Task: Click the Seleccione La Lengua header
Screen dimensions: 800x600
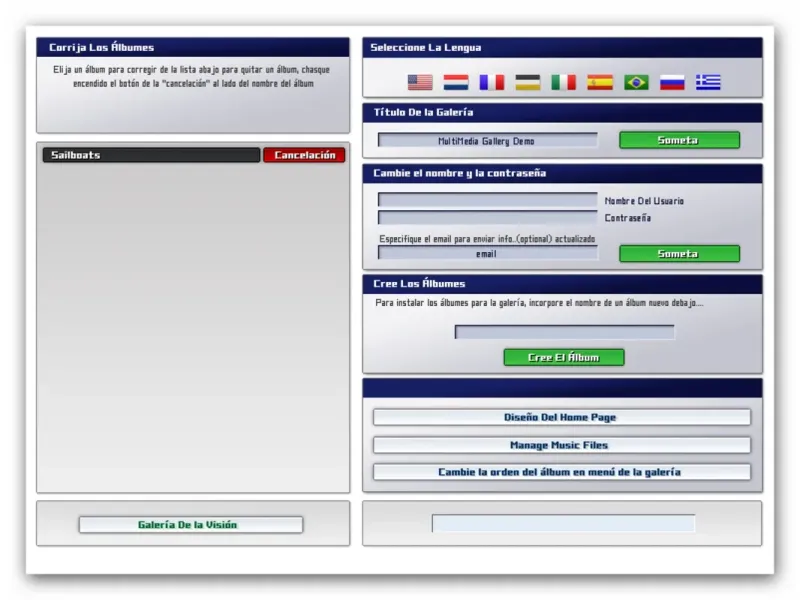Action: [563, 47]
